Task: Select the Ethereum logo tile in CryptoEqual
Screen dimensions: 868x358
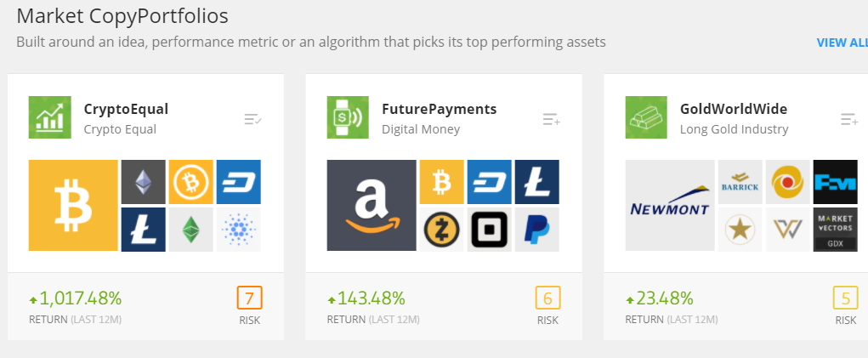Action: (144, 181)
